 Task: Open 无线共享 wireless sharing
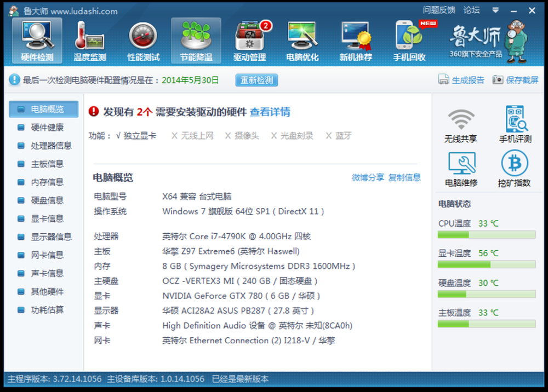(x=461, y=125)
